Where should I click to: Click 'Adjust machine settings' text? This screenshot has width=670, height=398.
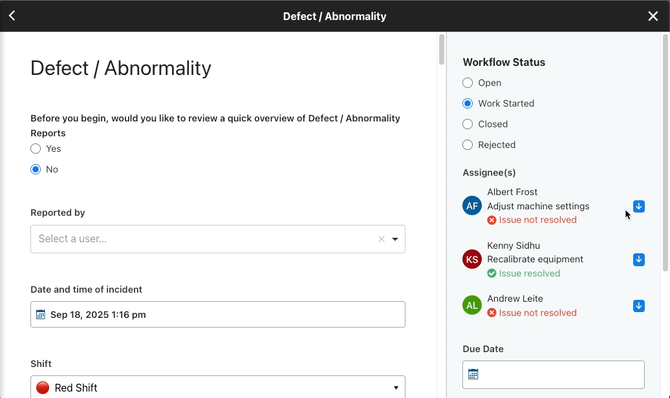538,206
